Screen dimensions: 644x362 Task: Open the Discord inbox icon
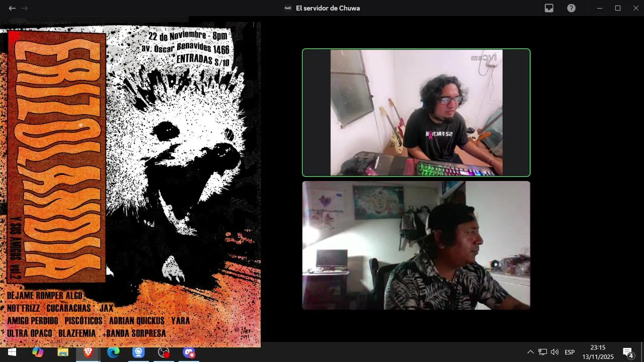pyautogui.click(x=549, y=8)
